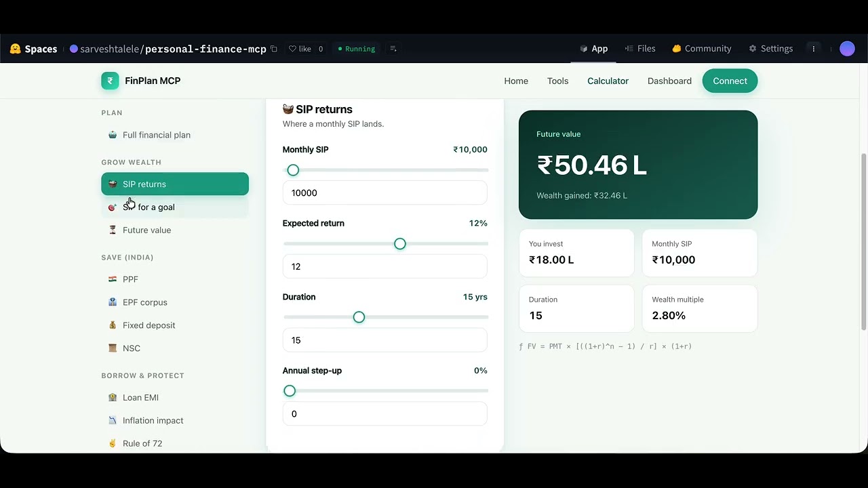The image size is (868, 488).
Task: Click the Inflation impact chart icon
Action: tap(113, 421)
